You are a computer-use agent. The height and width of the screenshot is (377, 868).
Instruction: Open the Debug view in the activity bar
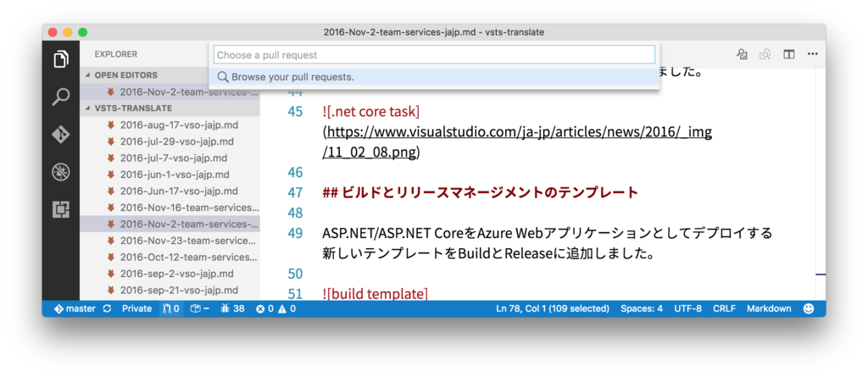point(61,172)
